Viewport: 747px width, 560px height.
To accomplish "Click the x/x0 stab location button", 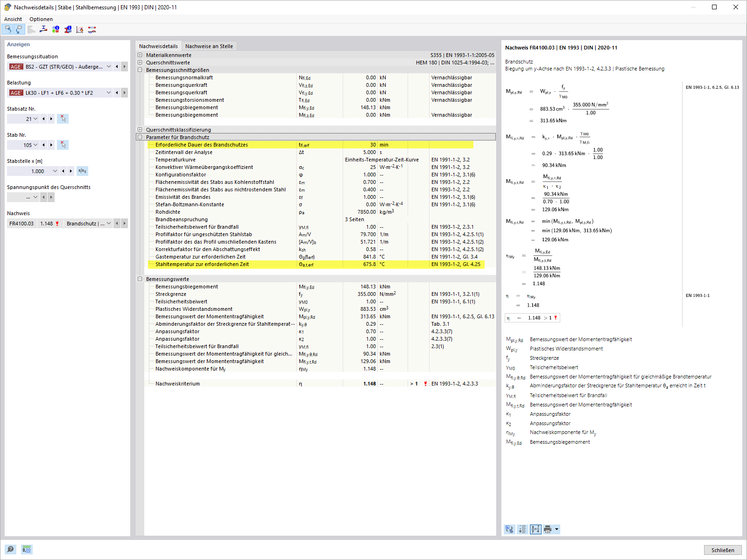I will [x=82, y=171].
